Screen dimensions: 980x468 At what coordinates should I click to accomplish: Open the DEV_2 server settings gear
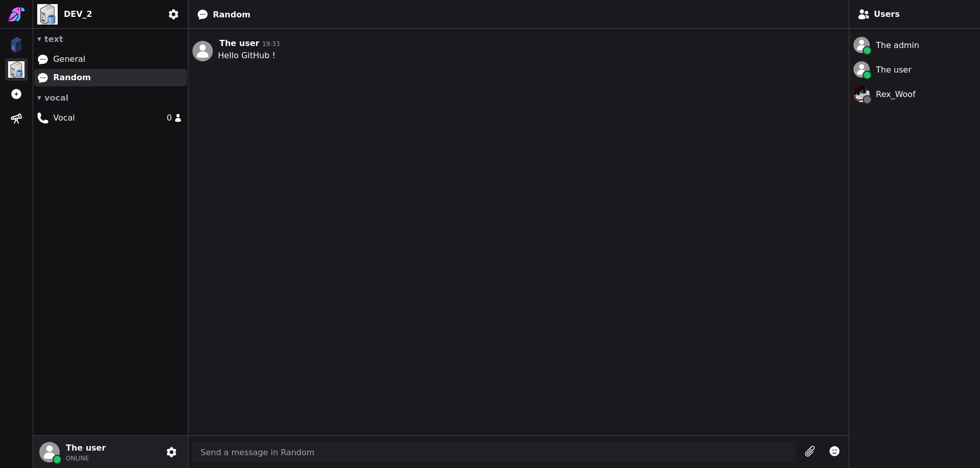click(x=174, y=14)
